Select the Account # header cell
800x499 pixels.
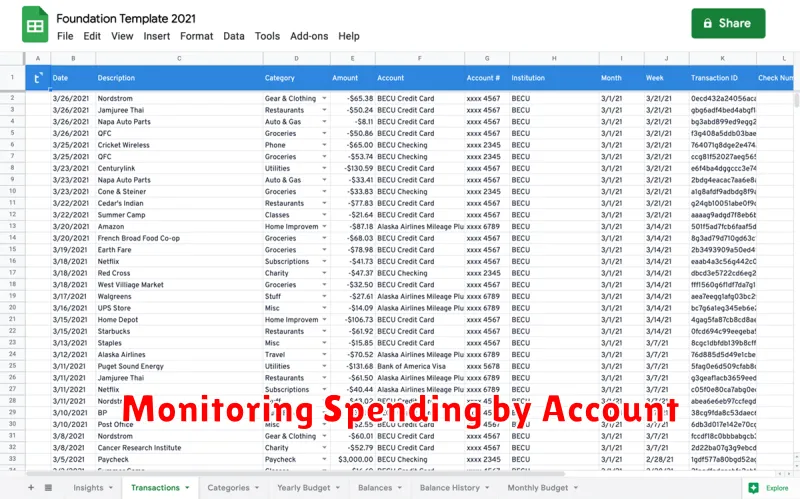click(487, 78)
